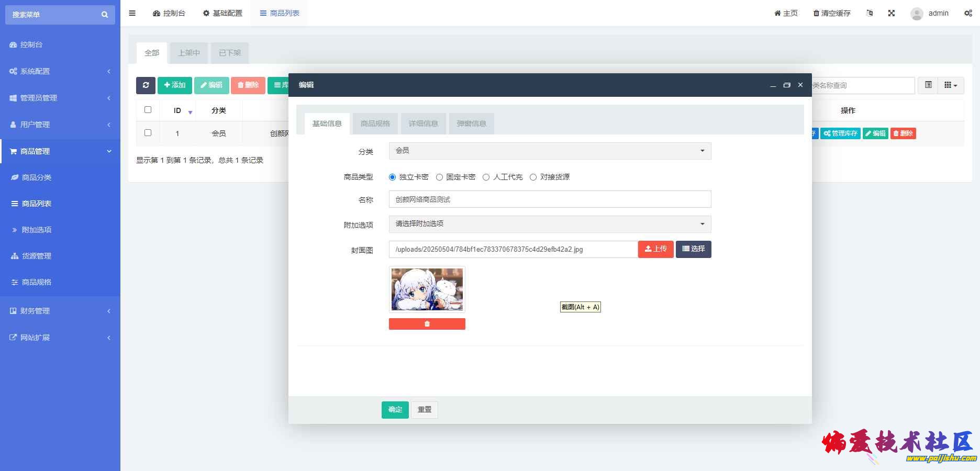Click the language switch icon in top bar
The width and height of the screenshot is (980, 471).
point(870,13)
